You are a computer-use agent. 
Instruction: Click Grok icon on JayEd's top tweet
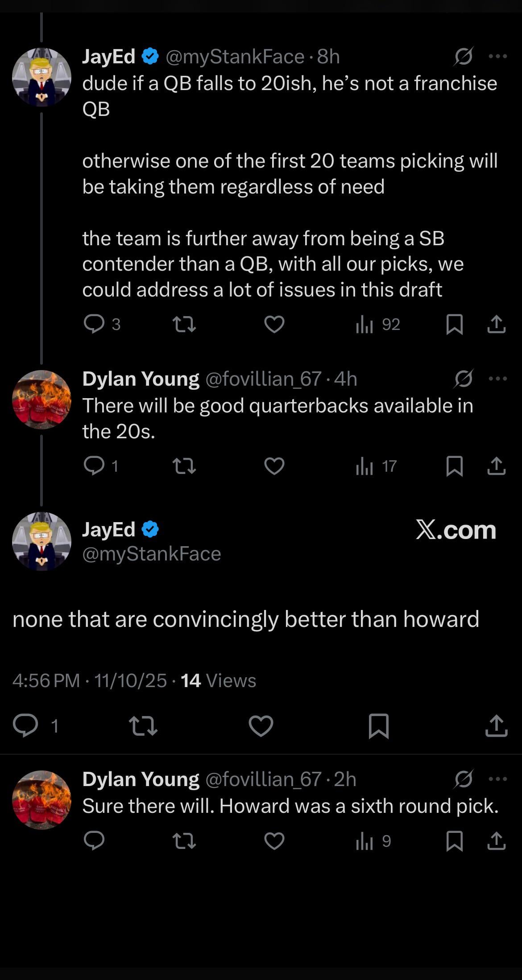pyautogui.click(x=463, y=57)
